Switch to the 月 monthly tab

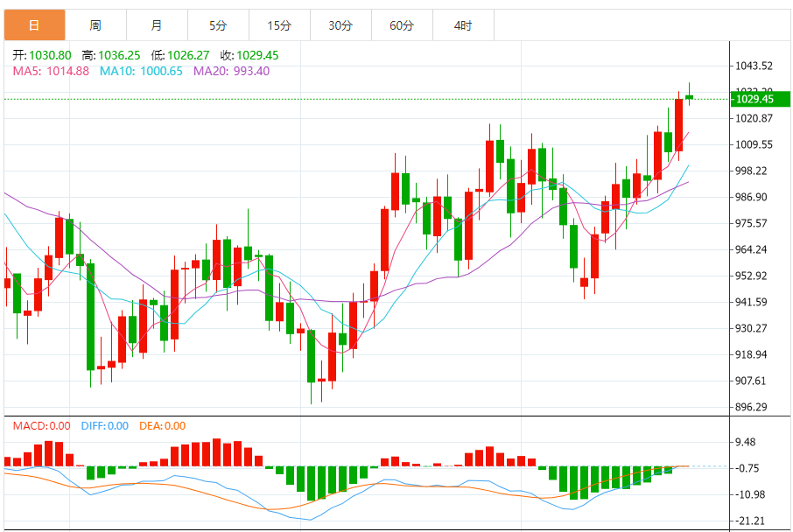click(157, 25)
